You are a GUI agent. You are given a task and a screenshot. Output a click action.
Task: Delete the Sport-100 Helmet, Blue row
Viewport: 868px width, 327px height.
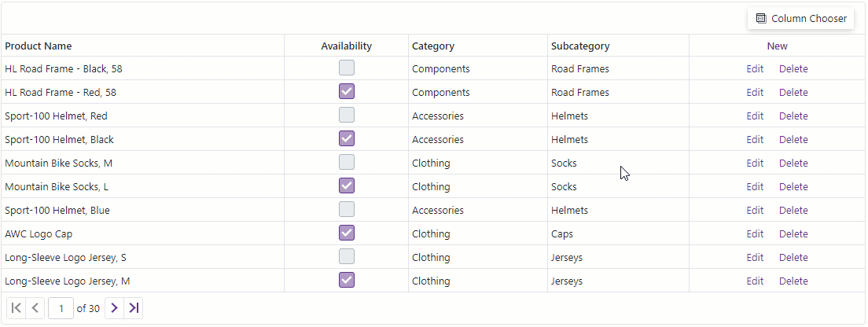[793, 210]
